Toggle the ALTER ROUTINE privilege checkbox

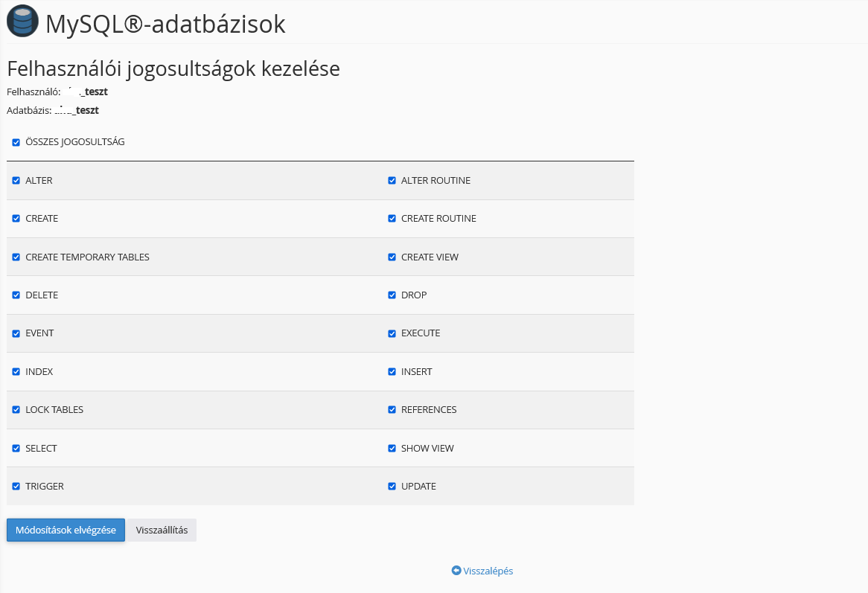click(392, 180)
